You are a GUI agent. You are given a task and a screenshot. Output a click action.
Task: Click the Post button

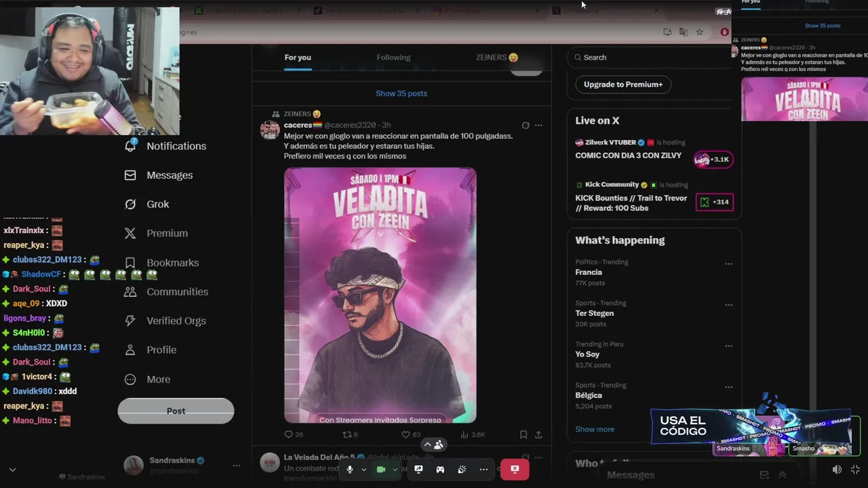coord(176,411)
